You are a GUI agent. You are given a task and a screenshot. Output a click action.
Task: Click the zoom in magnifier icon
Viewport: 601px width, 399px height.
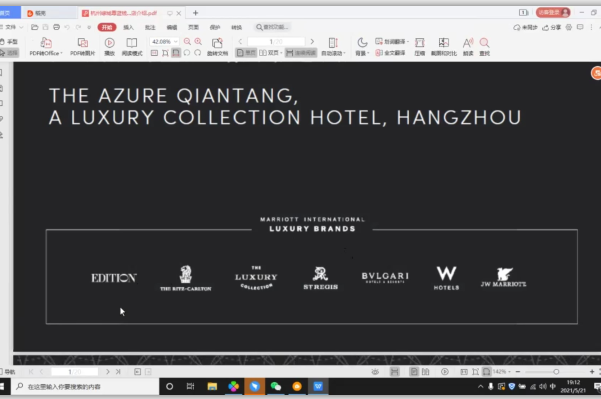point(198,41)
